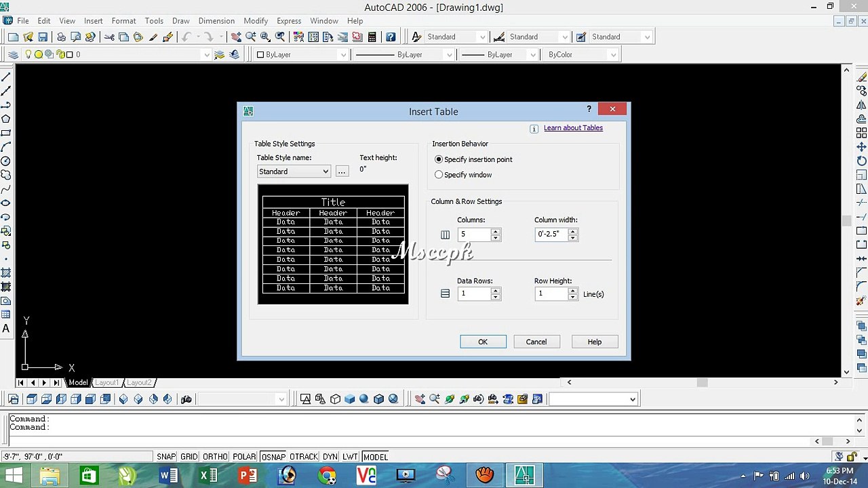Open the Learn about Tables link
This screenshot has width=868, height=488.
point(573,128)
